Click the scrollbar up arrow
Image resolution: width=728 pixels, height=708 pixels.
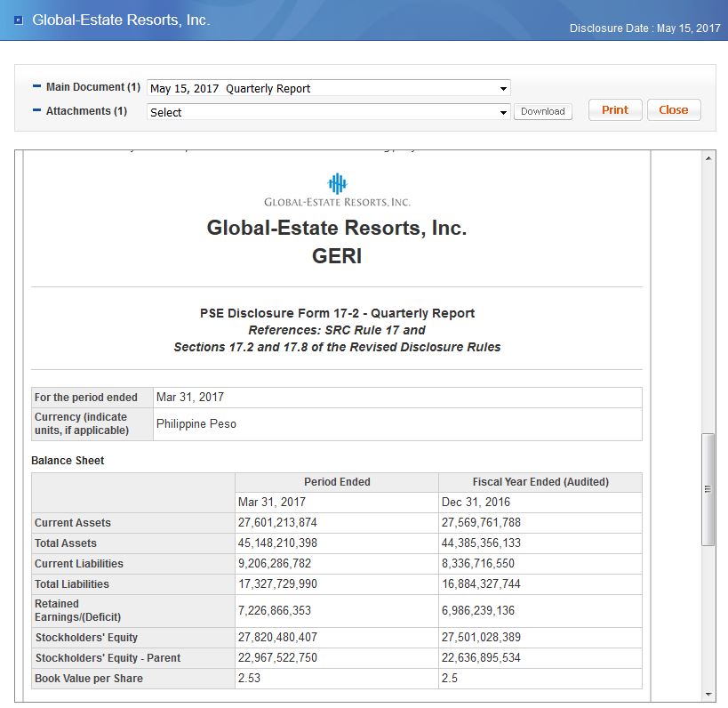point(708,159)
